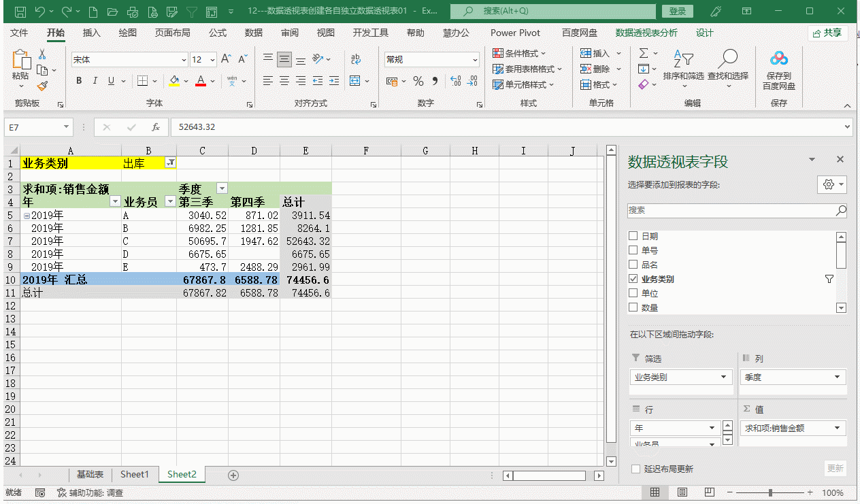Click the Undo arrow icon

[40, 12]
